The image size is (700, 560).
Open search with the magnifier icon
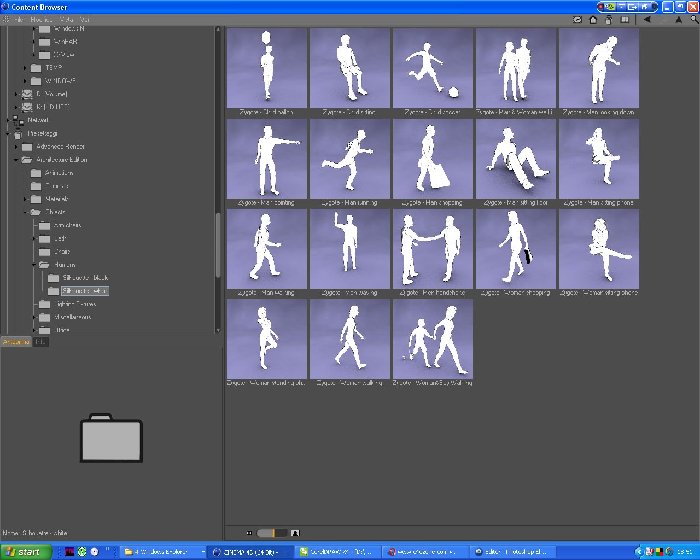pos(695,20)
